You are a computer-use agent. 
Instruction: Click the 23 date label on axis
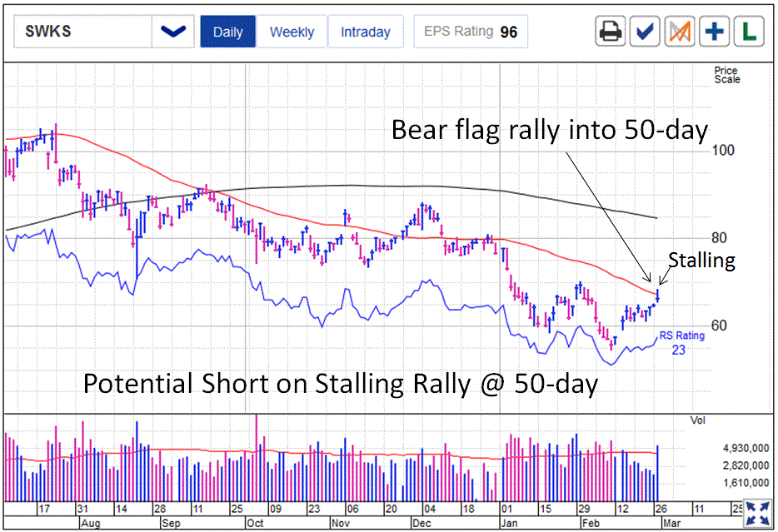click(314, 509)
